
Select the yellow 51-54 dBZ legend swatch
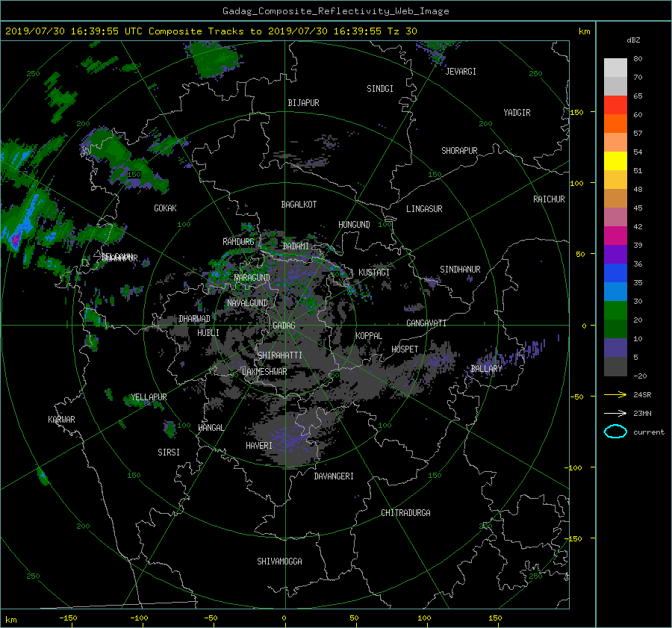click(615, 161)
